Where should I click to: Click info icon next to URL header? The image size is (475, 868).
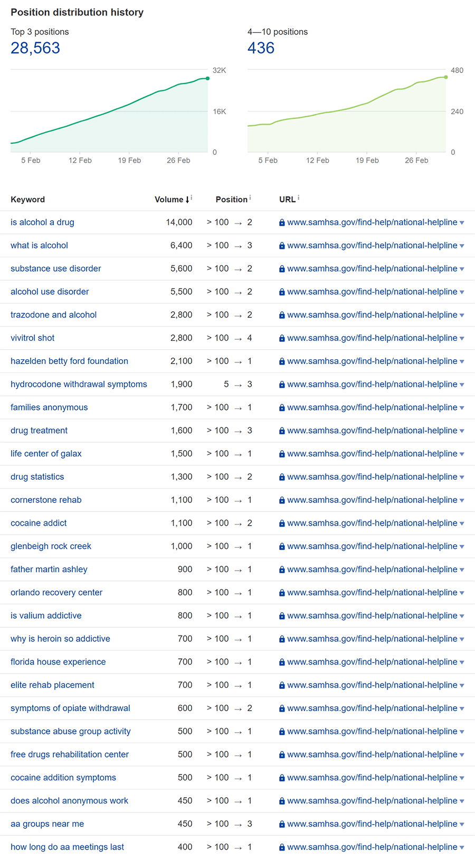click(x=299, y=198)
